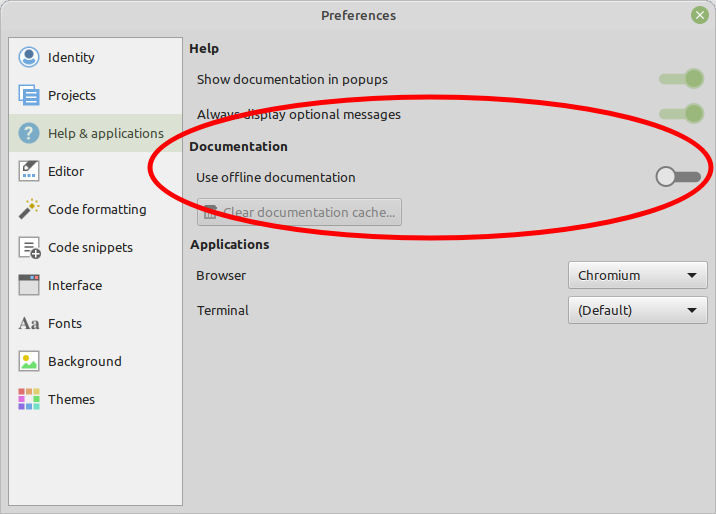Open Background settings label

(85, 361)
